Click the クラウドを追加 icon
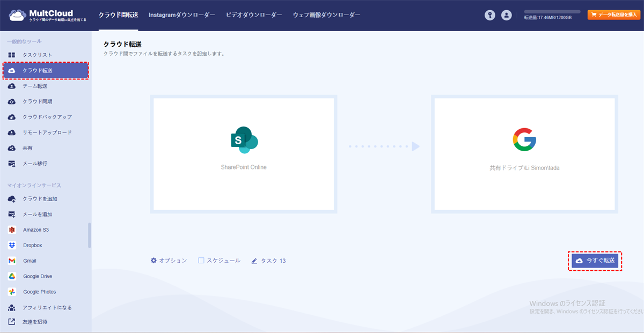 click(x=12, y=199)
